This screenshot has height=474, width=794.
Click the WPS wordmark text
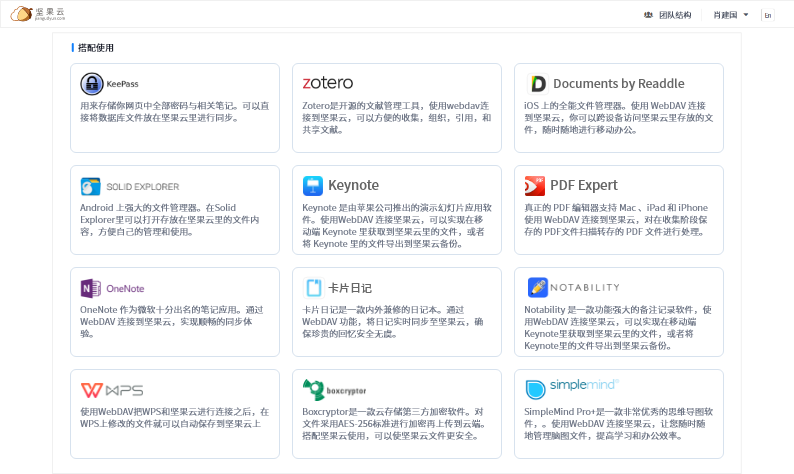tap(125, 390)
